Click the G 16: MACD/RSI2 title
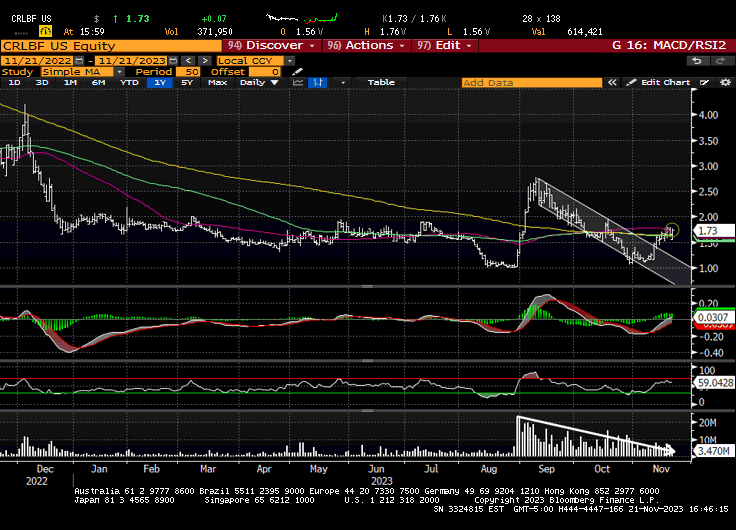736x530 pixels. click(x=669, y=46)
